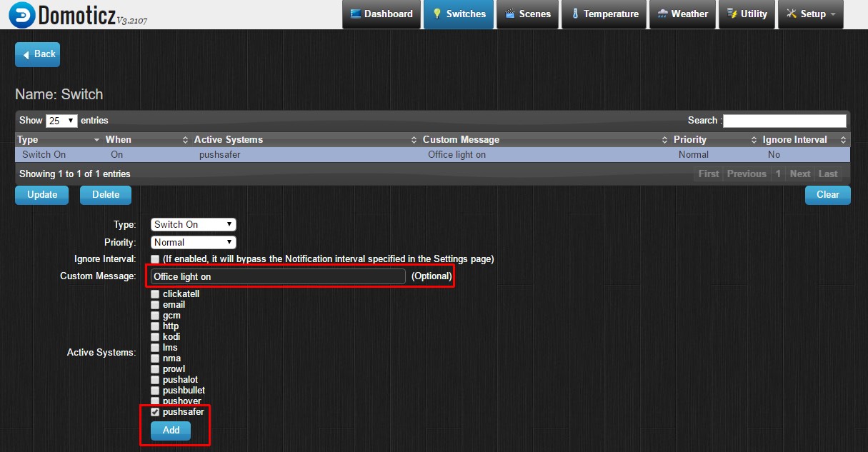The width and height of the screenshot is (868, 452).
Task: Sort table by Custom Message column
Action: (x=545, y=140)
